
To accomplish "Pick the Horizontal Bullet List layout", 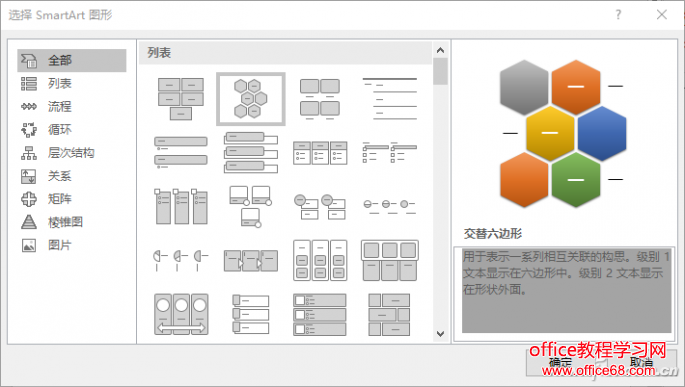I will coord(320,152).
